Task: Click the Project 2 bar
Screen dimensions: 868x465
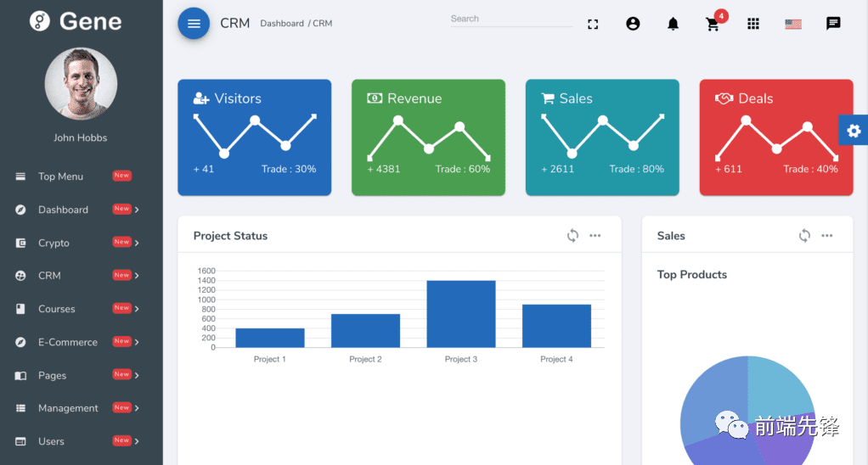Action: (x=365, y=331)
